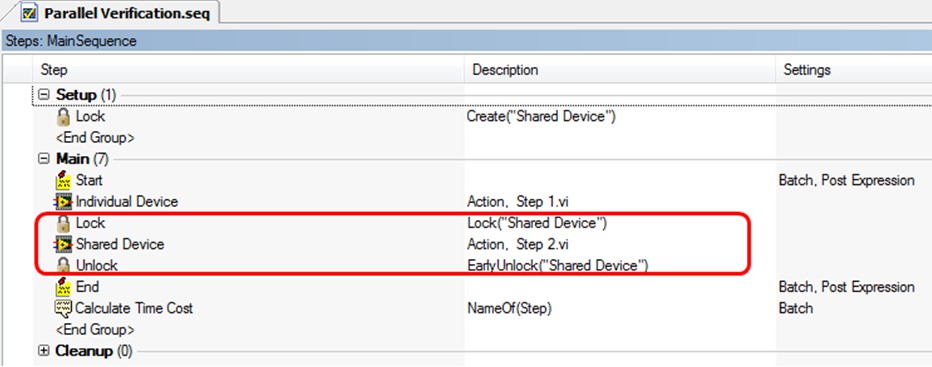932x367 pixels.
Task: Click the Steps: MainSequence header bar
Action: click(x=466, y=41)
